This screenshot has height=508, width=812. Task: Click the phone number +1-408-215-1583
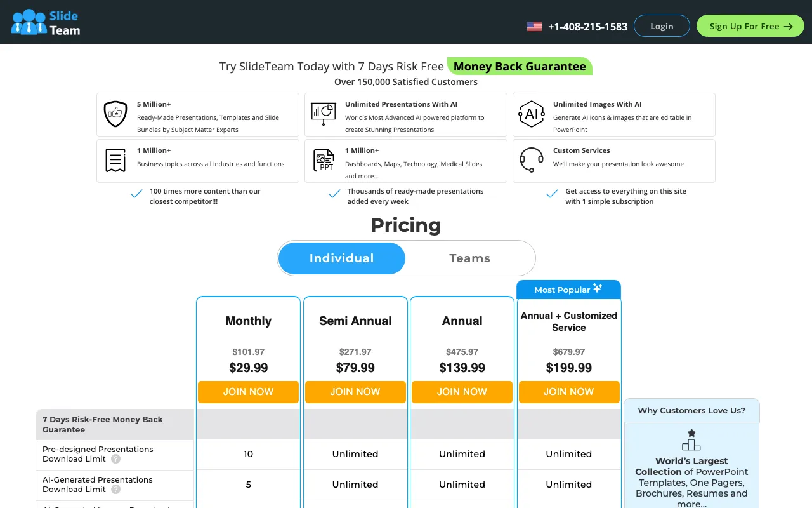click(x=587, y=27)
